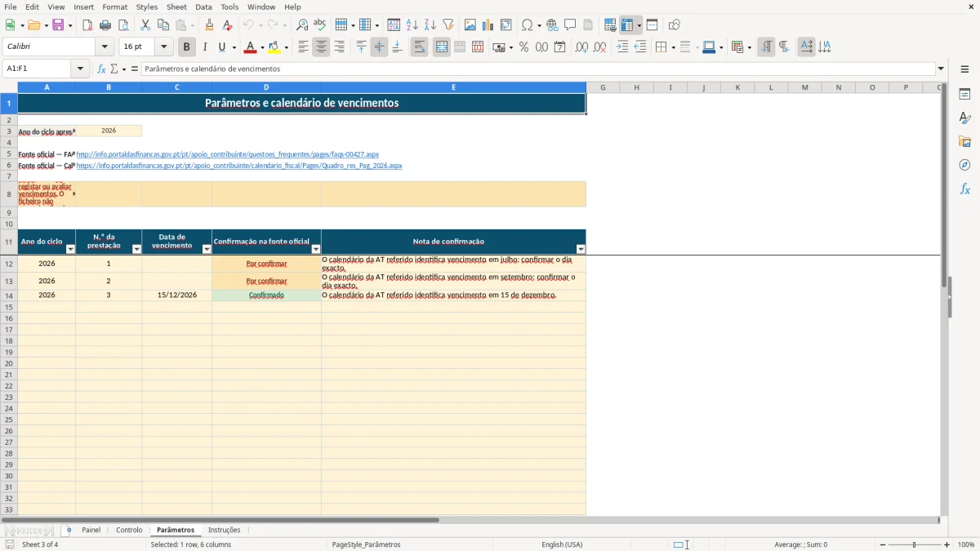Toggle Wrap Text
980x551 pixels.
point(420,47)
